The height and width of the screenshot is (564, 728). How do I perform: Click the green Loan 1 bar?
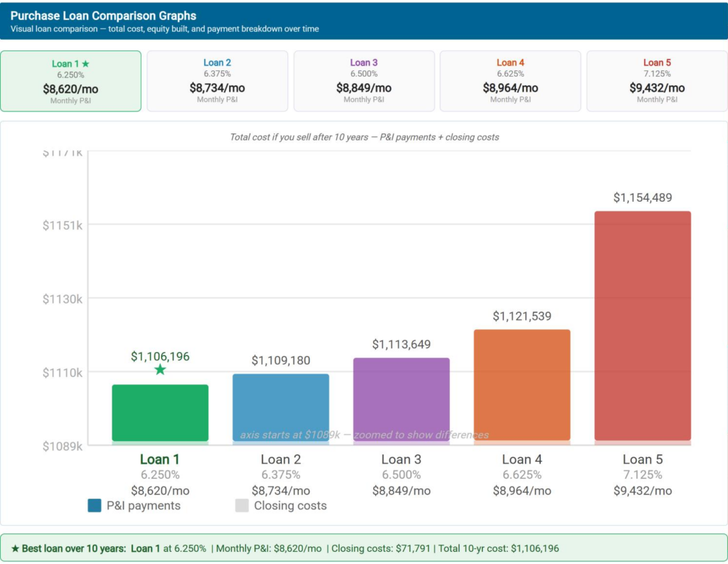tap(160, 413)
